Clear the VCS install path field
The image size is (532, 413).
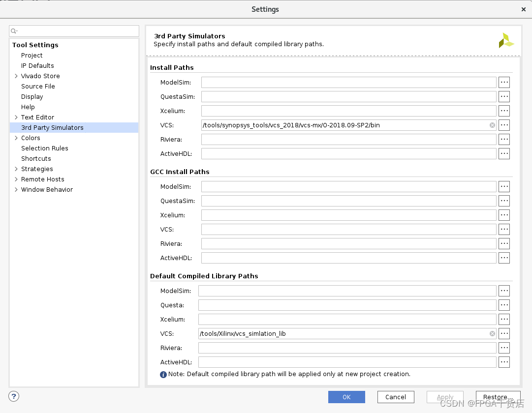coord(492,125)
